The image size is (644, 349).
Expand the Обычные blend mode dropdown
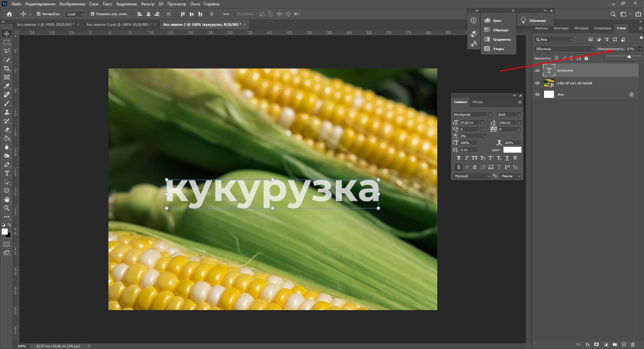point(564,49)
